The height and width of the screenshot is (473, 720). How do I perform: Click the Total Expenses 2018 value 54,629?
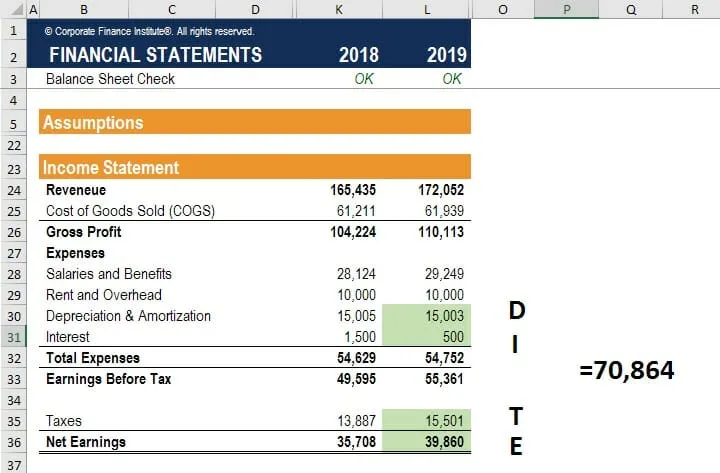tap(356, 358)
